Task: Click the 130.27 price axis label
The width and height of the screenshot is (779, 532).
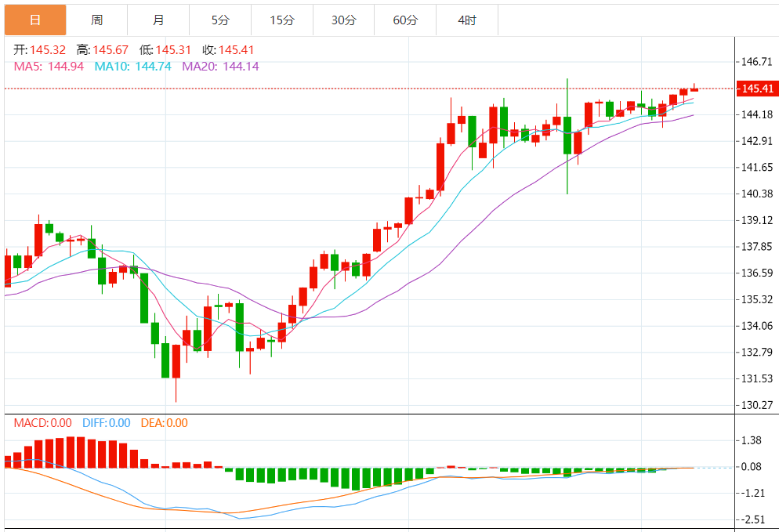Action: pyautogui.click(x=756, y=405)
